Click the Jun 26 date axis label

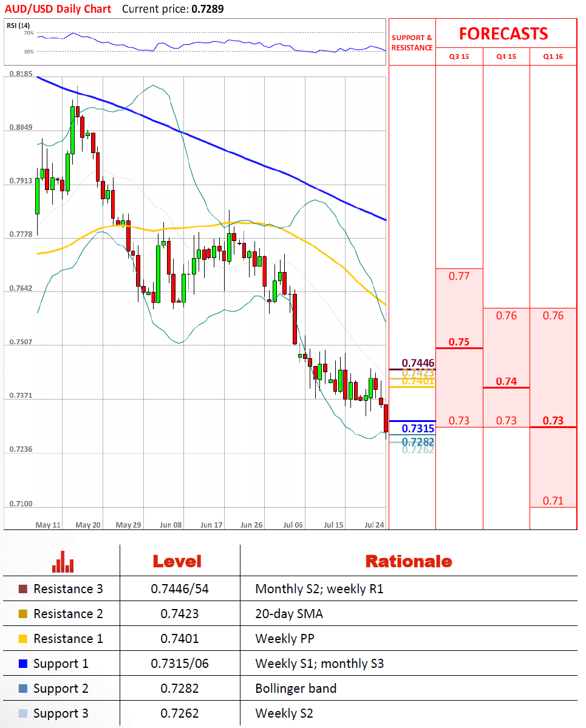click(251, 525)
